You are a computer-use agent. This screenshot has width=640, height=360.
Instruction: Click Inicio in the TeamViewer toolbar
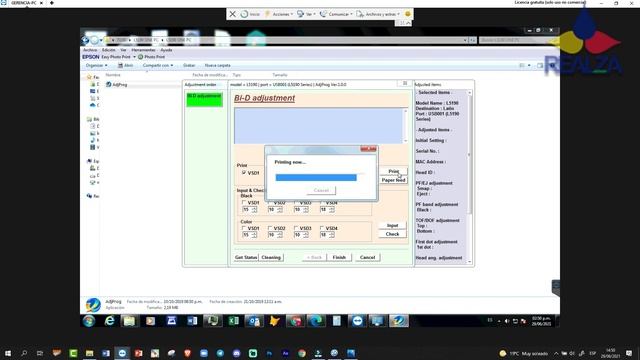250,14
